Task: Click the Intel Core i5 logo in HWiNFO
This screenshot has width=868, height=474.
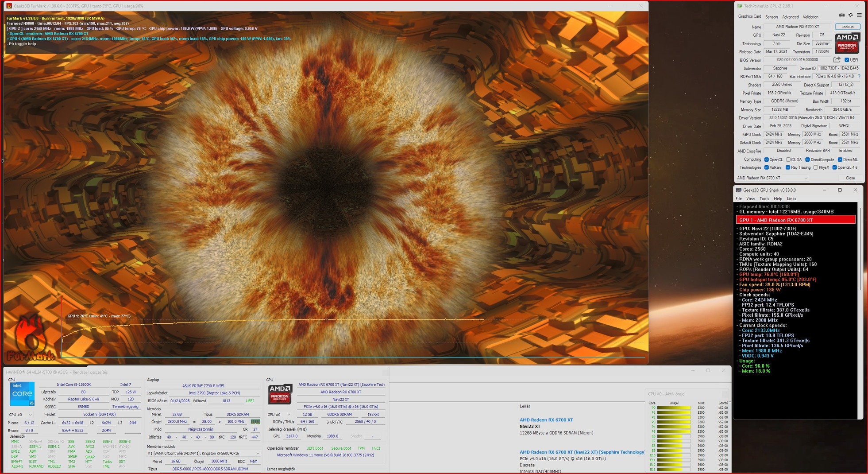Action: coord(22,394)
